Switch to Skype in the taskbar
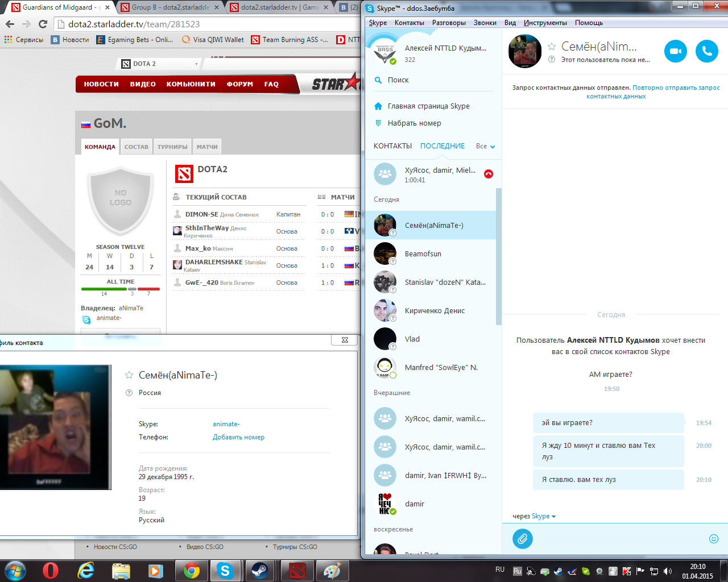This screenshot has height=582, width=728. pyautogui.click(x=226, y=571)
